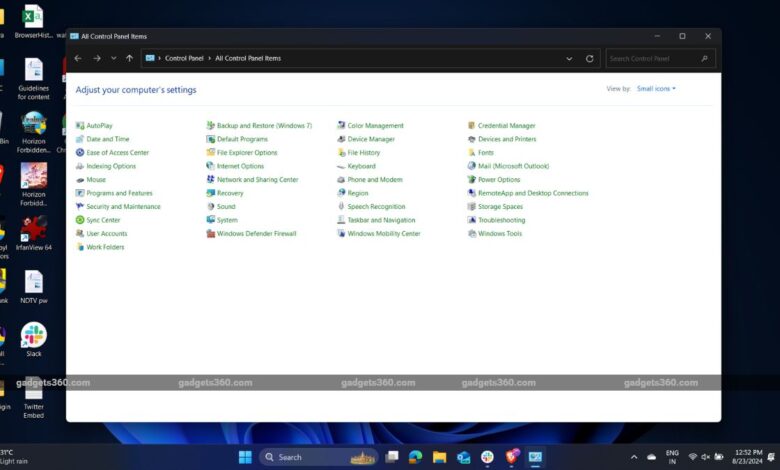Open Slack from the taskbar

488,457
